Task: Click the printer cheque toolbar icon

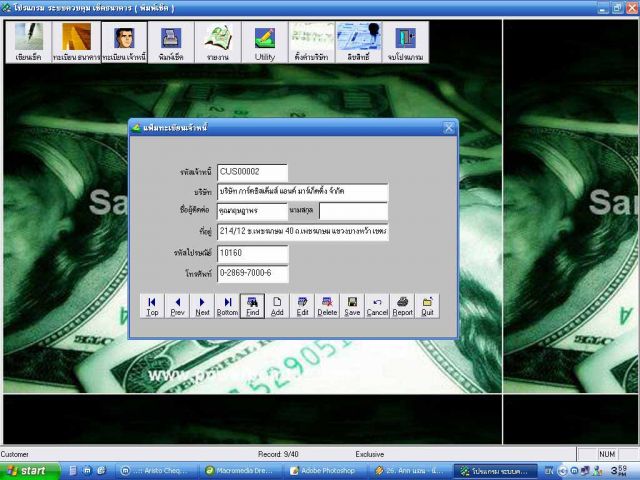Action: click(x=171, y=42)
